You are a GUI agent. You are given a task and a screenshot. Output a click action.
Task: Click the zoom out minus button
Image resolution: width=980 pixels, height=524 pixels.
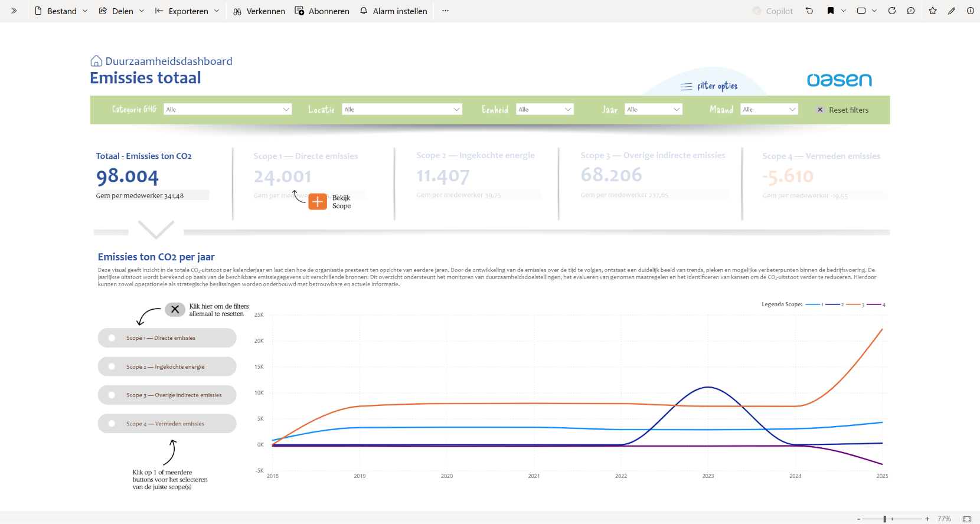pos(858,519)
